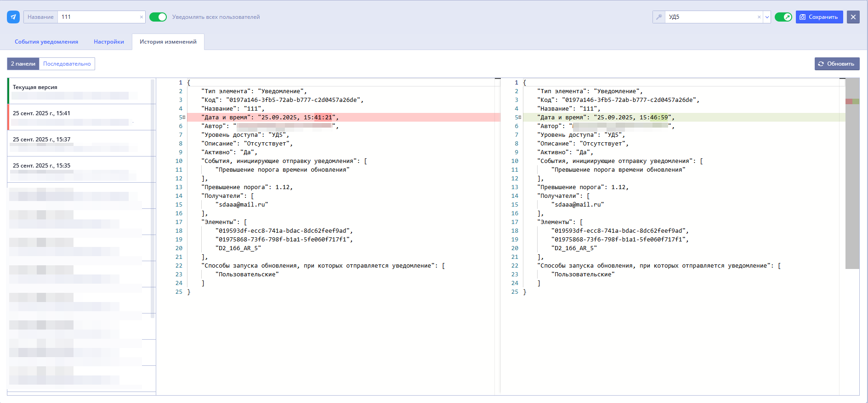Click 'Превышение порога времени обновления' in the right panel

point(618,170)
